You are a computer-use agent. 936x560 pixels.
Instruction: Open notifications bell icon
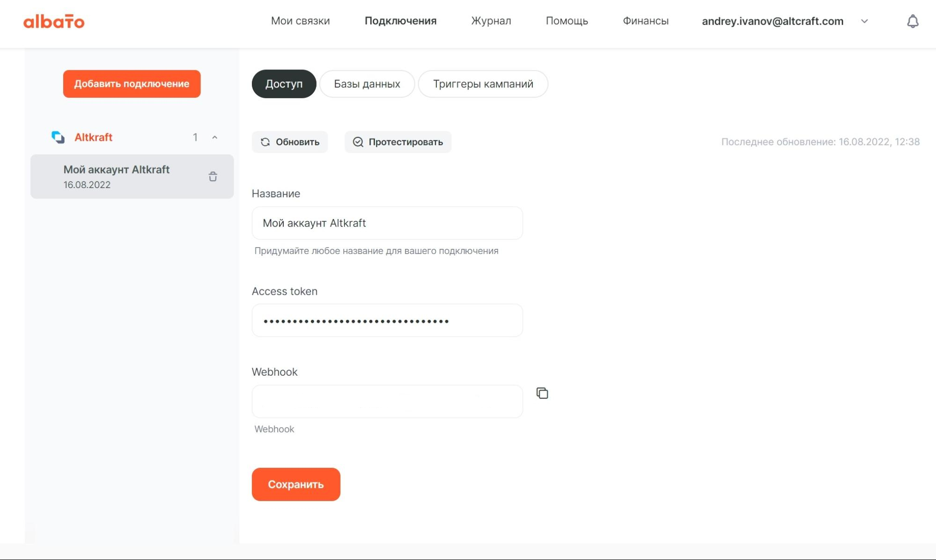913,21
